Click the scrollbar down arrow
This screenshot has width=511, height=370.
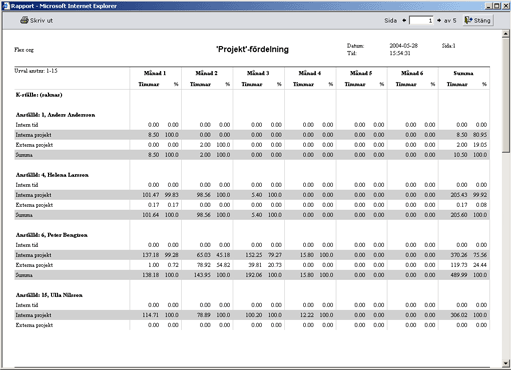click(506, 363)
